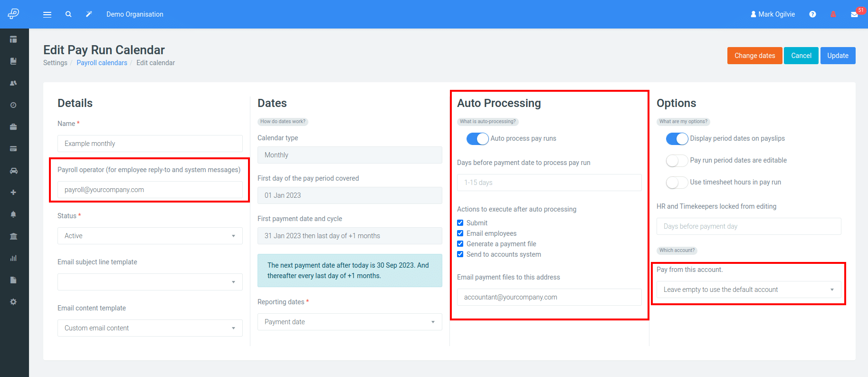Screen dimensions: 868x377
Task: Open the Pay from this account dropdown
Action: click(748, 289)
